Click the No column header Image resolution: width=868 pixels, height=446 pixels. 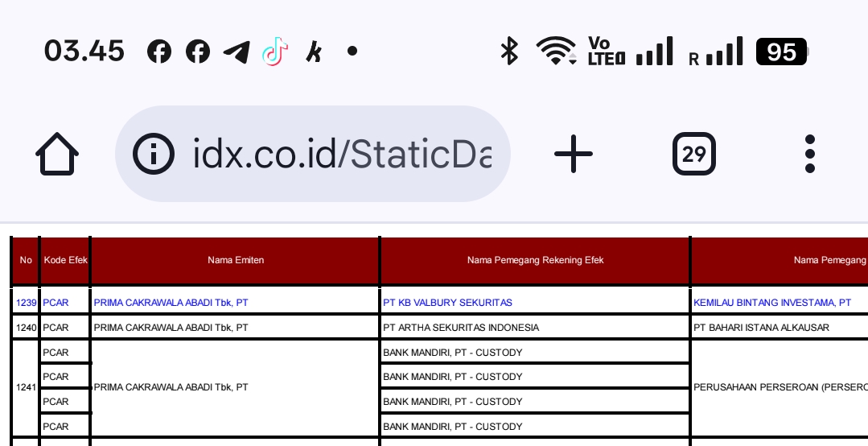(26, 260)
